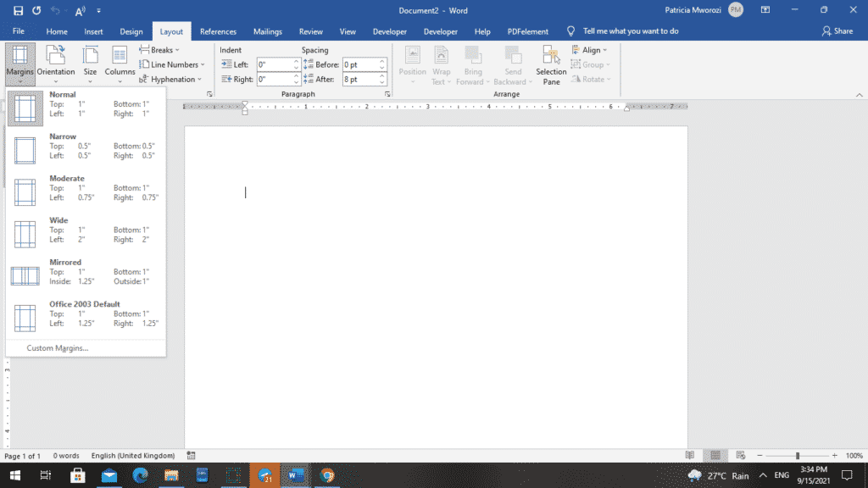Expand the Hyphenation options dropdown
The image size is (868, 488).
tap(172, 78)
